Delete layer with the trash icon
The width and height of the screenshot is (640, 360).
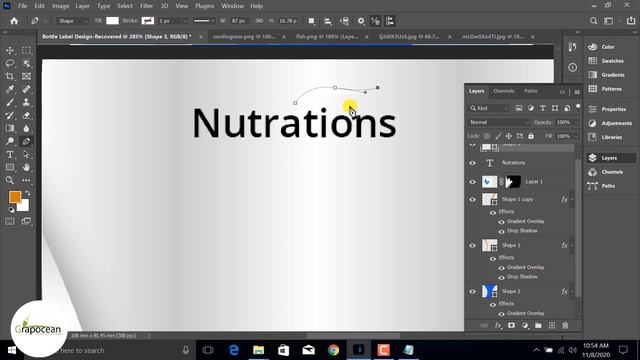point(565,325)
